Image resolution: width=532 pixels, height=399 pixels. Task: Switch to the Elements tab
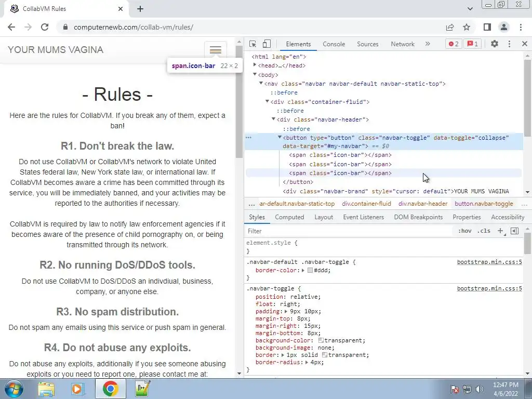(x=298, y=44)
